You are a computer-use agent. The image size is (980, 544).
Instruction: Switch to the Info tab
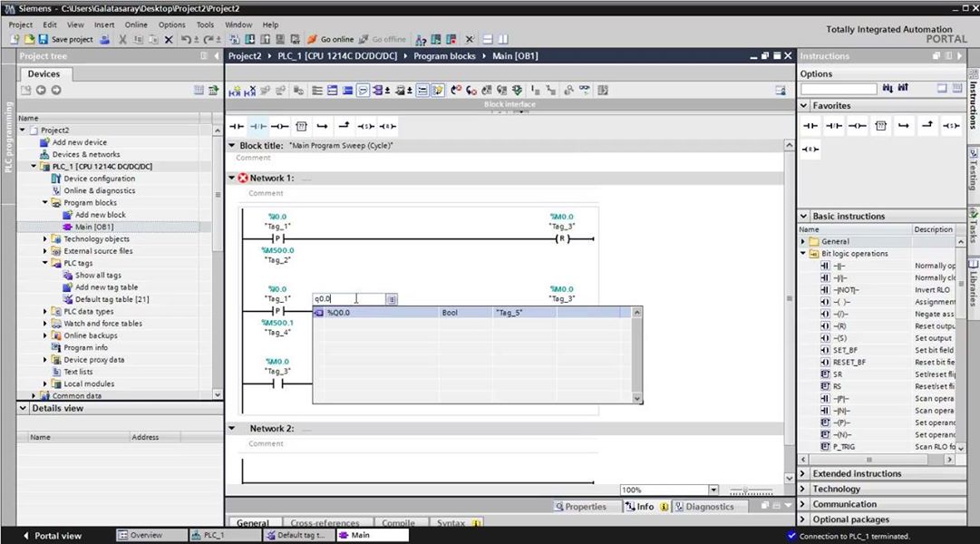pyautogui.click(x=646, y=507)
